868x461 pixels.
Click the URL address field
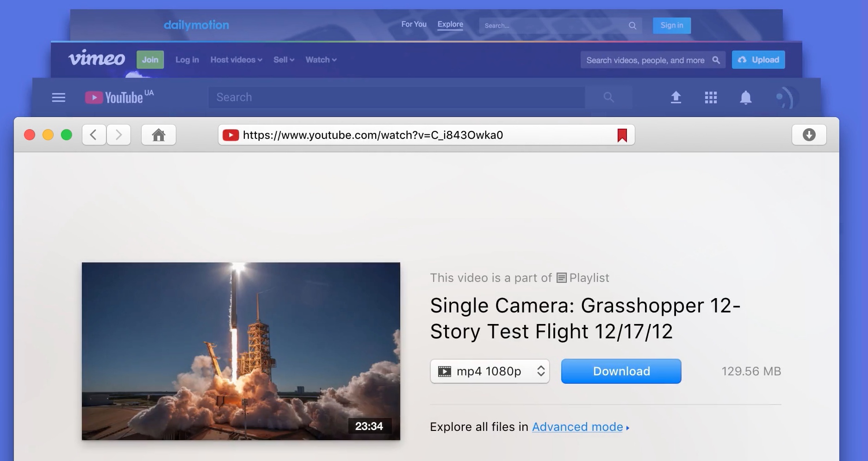coord(426,135)
